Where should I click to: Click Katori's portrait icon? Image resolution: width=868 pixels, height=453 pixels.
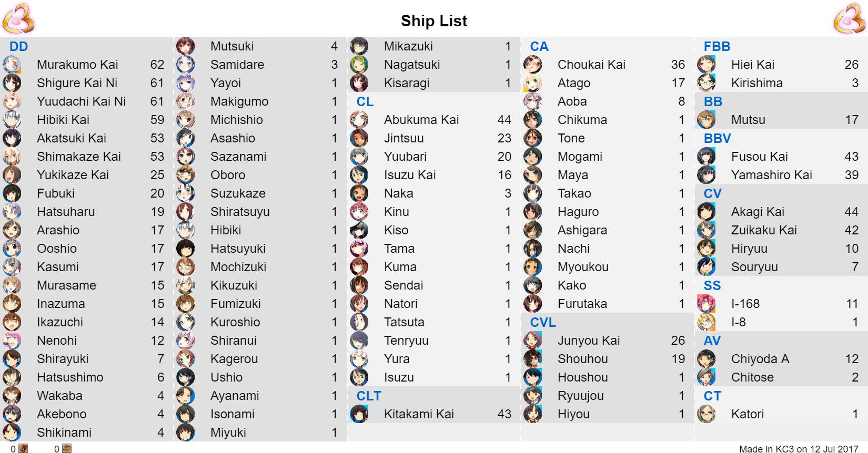[x=706, y=414]
